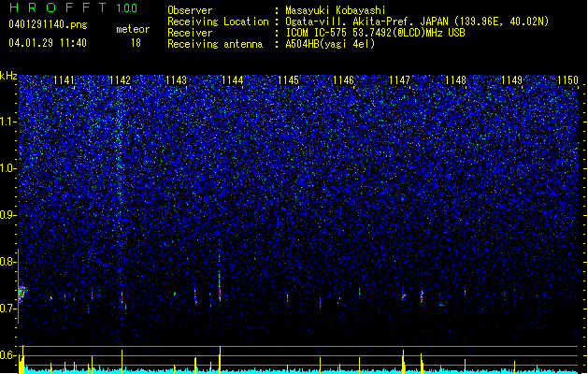The width and height of the screenshot is (588, 374).
Task: Click the 0.9 kHz axis label
Action: [x=8, y=215]
